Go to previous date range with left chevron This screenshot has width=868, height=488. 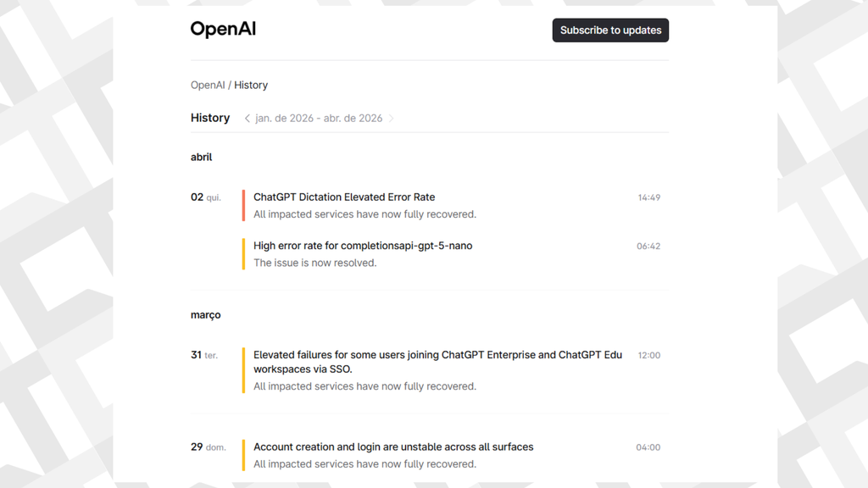pos(247,119)
